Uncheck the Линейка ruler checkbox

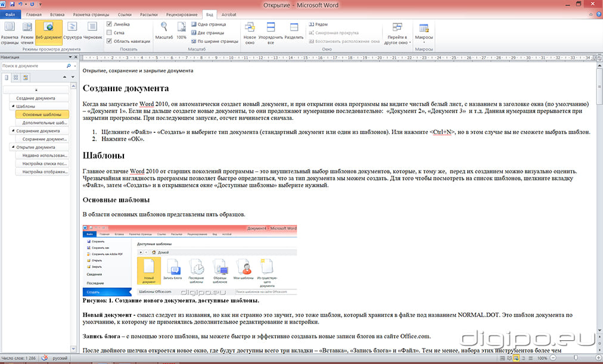tap(109, 24)
